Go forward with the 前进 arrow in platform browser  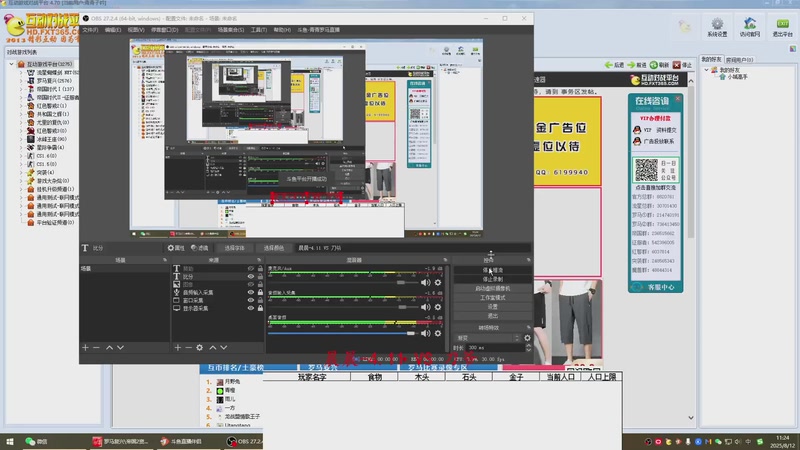[637, 65]
